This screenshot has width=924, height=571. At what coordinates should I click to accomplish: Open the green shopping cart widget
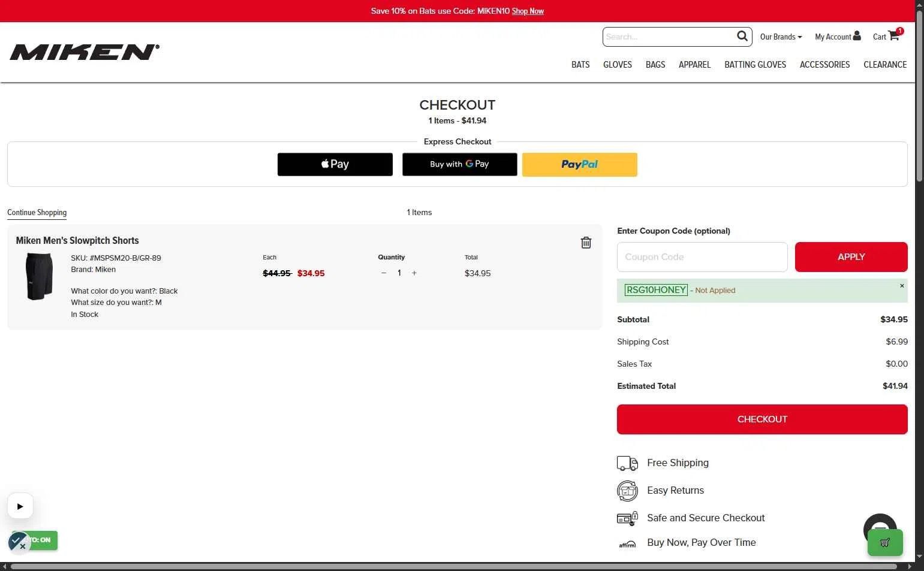pyautogui.click(x=885, y=543)
